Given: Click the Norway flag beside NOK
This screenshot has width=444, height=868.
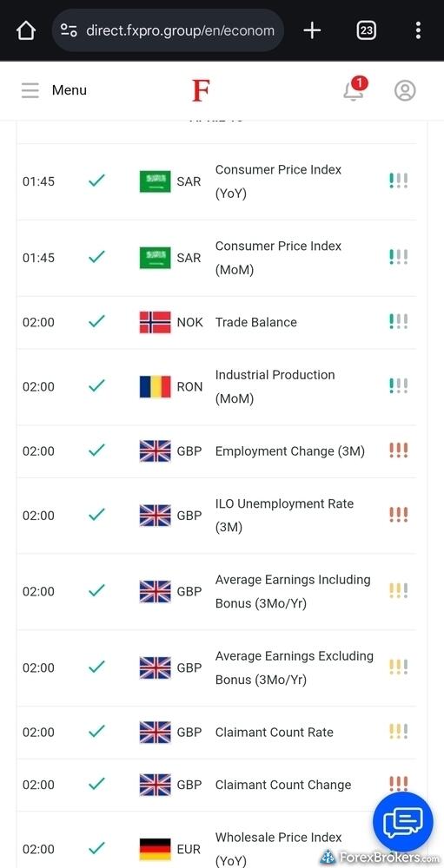Looking at the screenshot, I should pyautogui.click(x=156, y=322).
